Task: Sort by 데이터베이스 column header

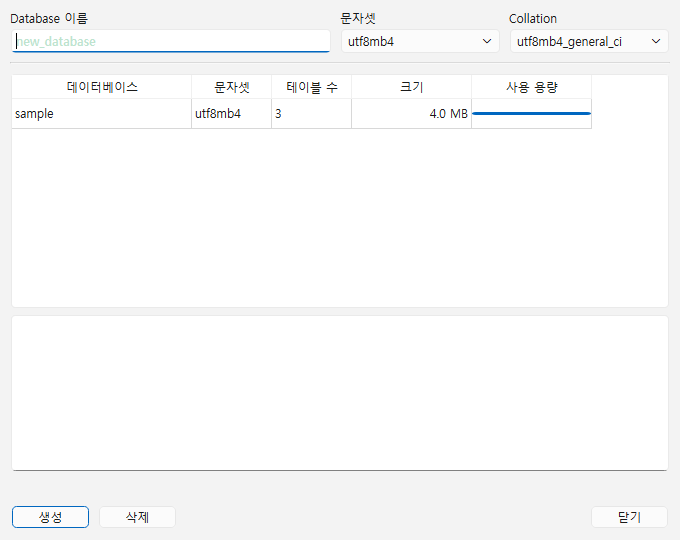Action: click(x=101, y=87)
